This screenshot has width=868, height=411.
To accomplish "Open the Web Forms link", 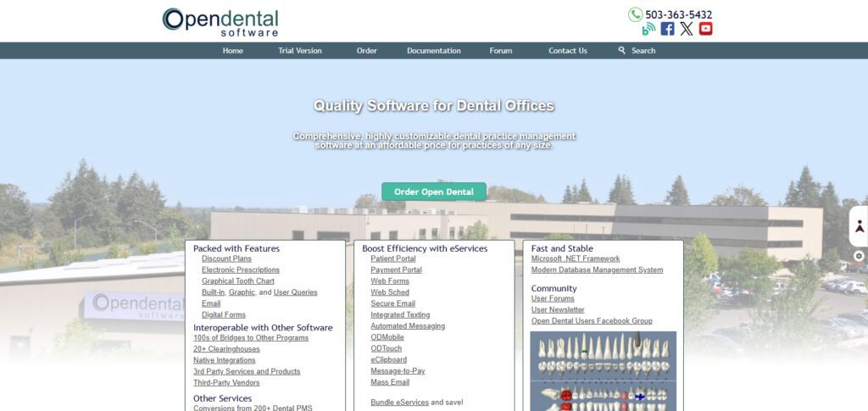I will point(390,281).
